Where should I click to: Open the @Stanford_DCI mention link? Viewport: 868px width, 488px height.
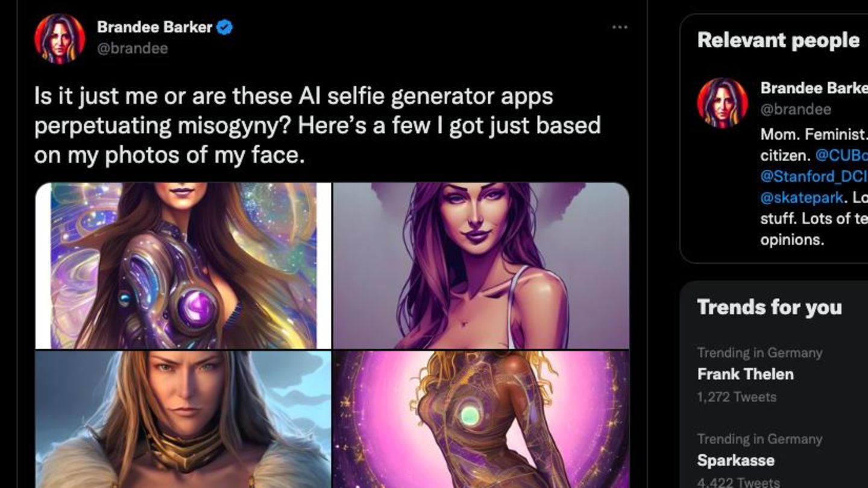tap(813, 176)
